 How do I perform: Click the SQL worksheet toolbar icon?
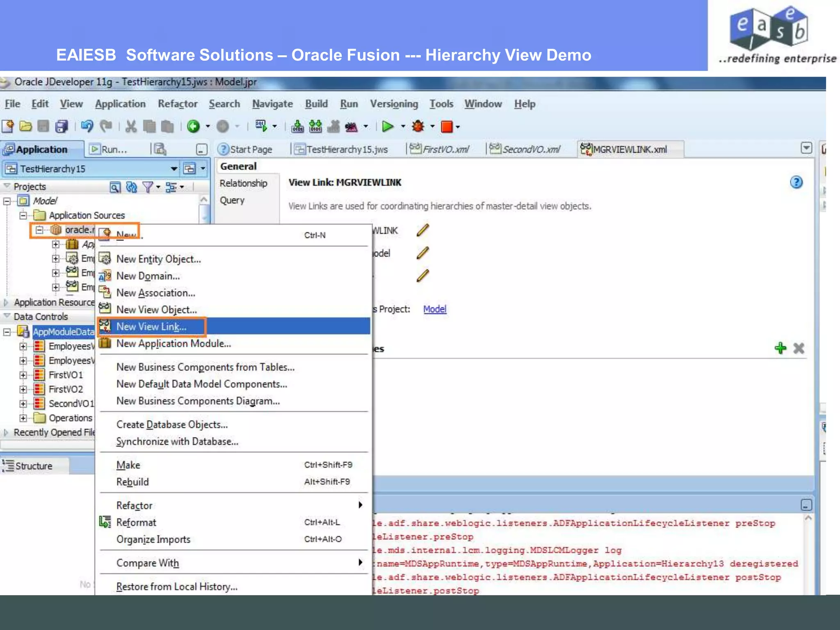pyautogui.click(x=261, y=126)
